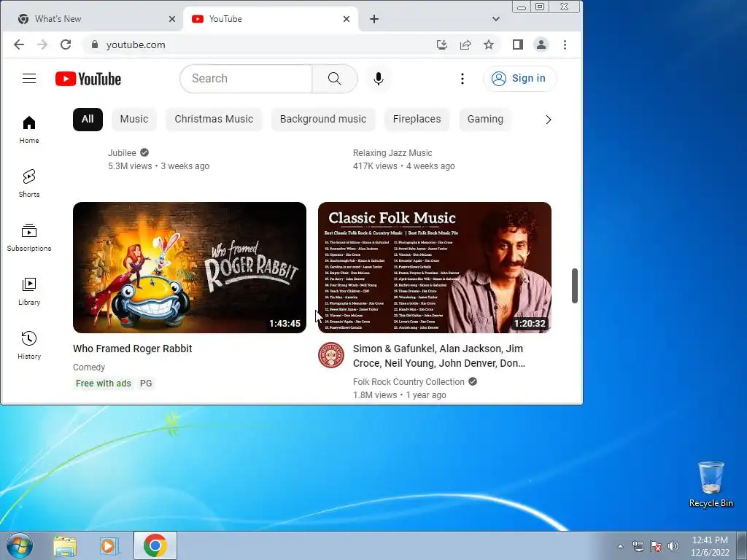
Task: Open History in sidebar
Action: pos(29,345)
